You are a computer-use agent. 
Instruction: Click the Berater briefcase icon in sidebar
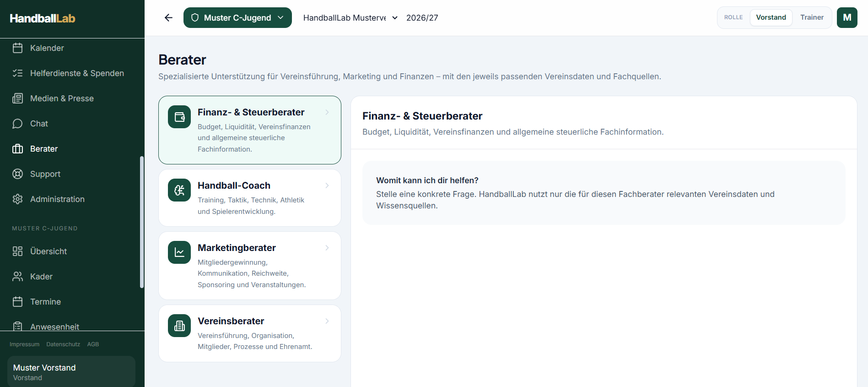[18, 149]
